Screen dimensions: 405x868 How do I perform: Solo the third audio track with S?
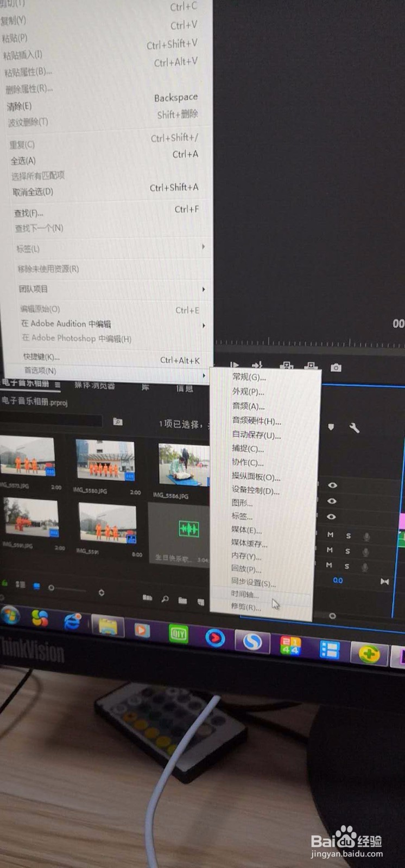click(x=347, y=566)
